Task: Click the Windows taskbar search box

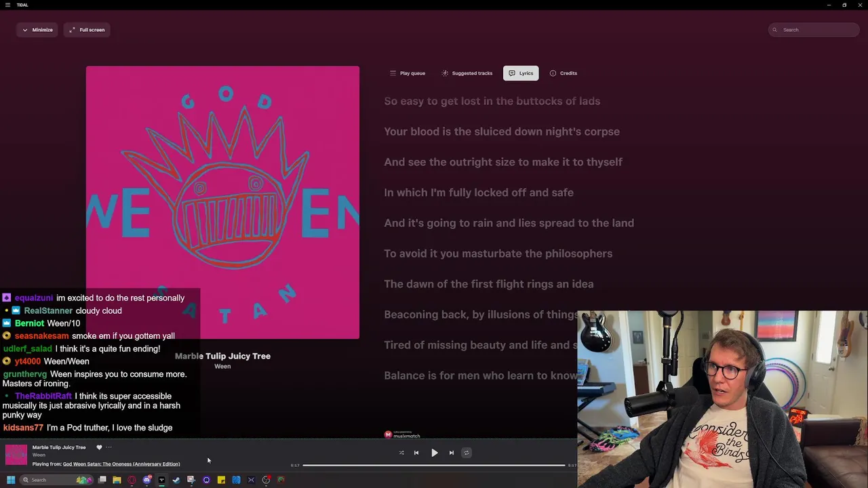Action: (57, 480)
